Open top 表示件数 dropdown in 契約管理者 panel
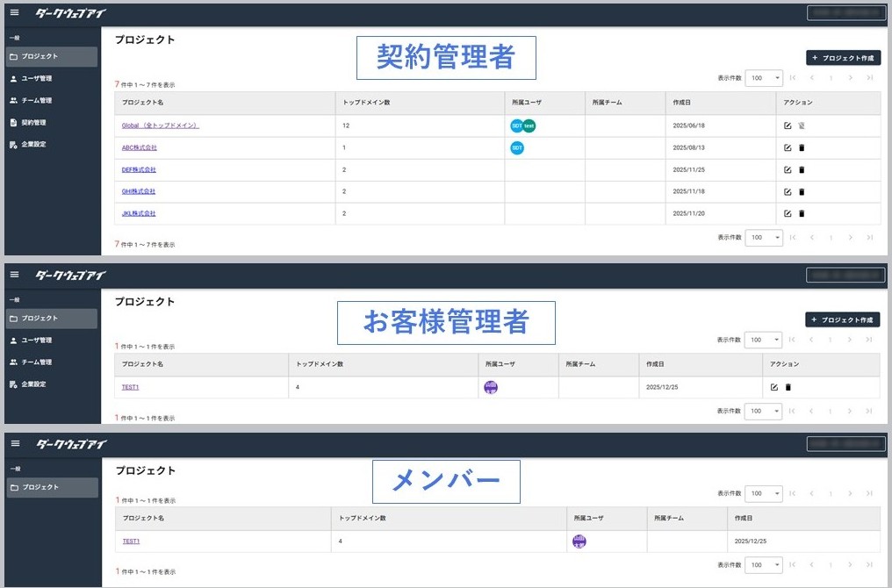The image size is (892, 588). click(x=764, y=78)
